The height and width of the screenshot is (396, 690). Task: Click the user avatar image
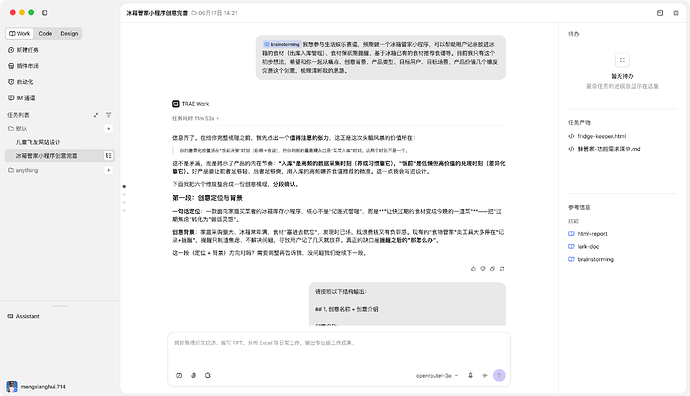point(12,387)
